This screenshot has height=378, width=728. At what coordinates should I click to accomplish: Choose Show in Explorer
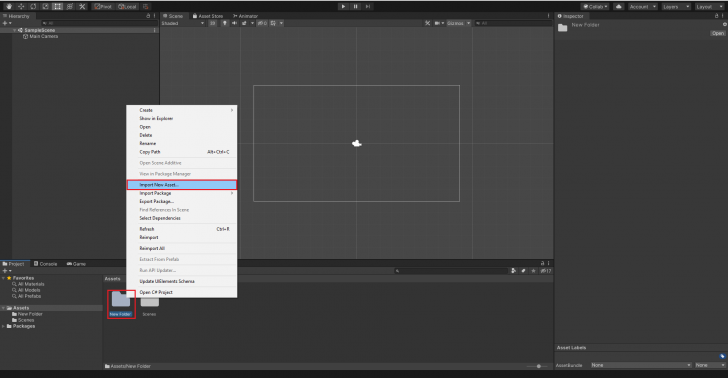(182, 118)
